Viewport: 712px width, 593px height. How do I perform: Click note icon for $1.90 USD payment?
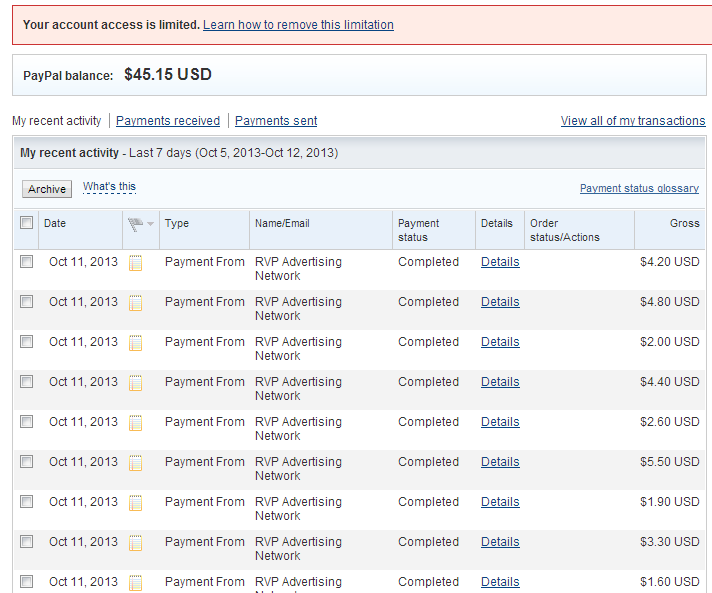point(136,503)
